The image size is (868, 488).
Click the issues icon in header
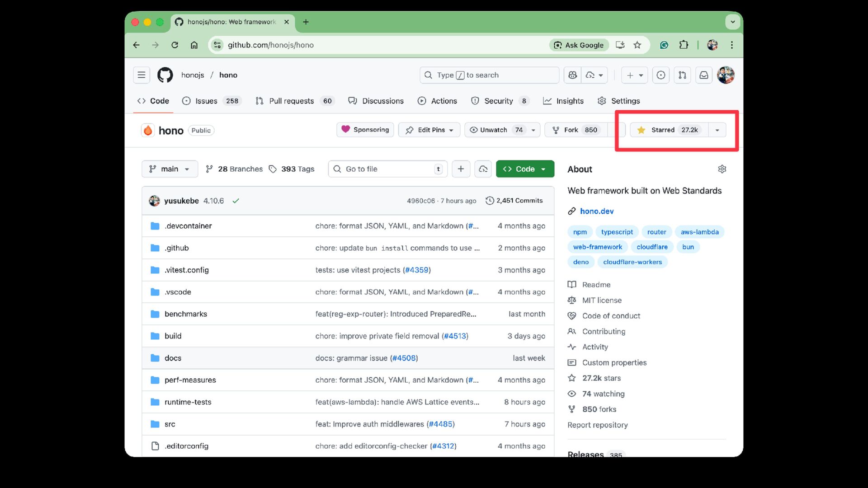pyautogui.click(x=661, y=75)
